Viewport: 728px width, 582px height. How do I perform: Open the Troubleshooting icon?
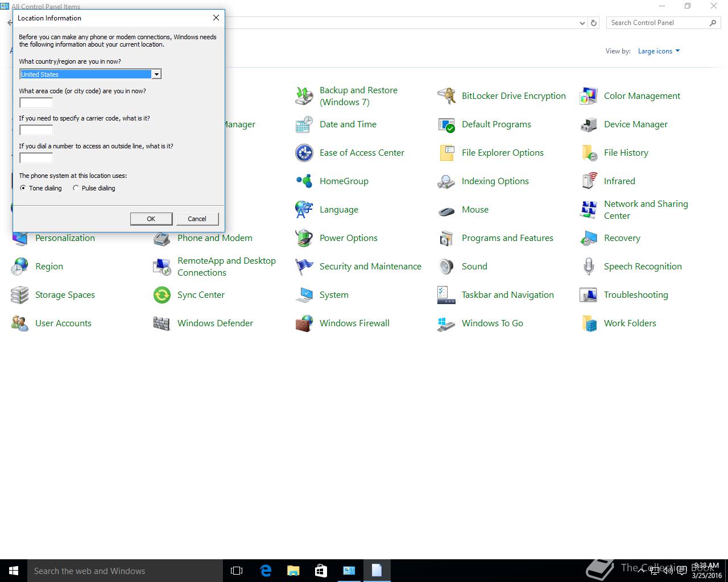(x=589, y=295)
